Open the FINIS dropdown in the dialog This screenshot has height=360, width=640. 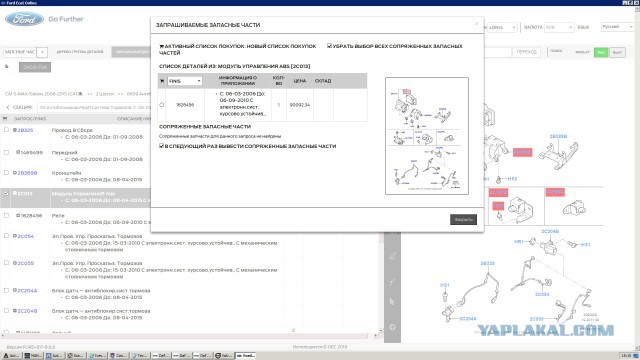[184, 81]
